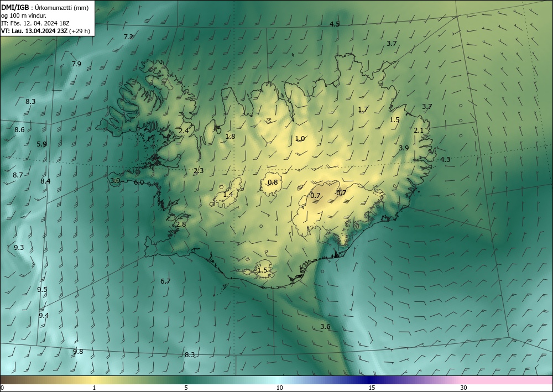Select the init time 'IT: Fös. 12. 04. 2024 18Z'
Screen dimensions: 553x392
click(35, 23)
